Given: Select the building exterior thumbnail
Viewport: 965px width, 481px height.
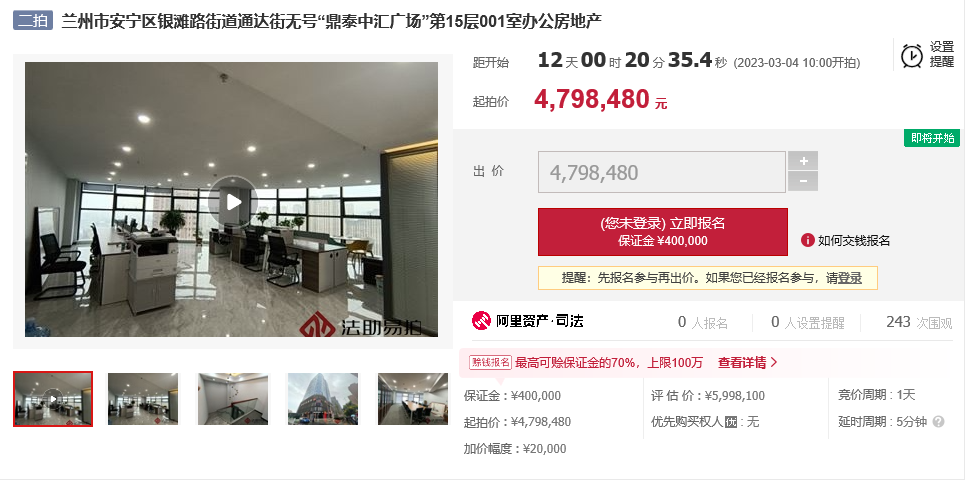Looking at the screenshot, I should point(322,399).
